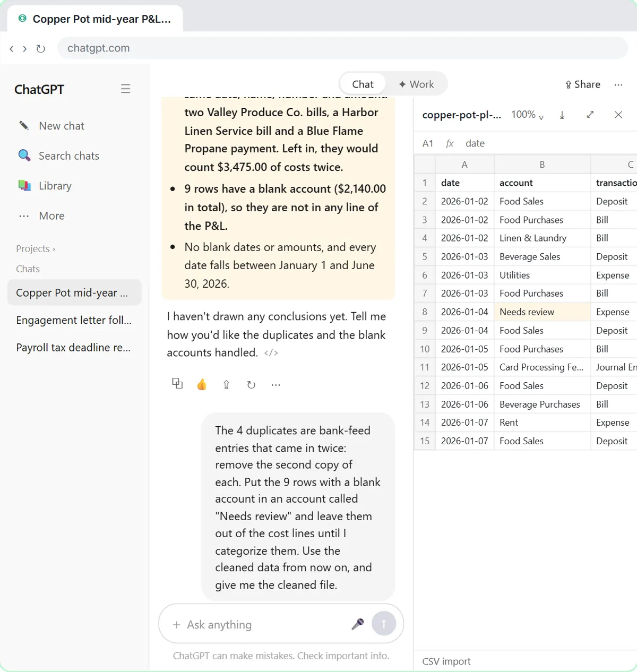This screenshot has height=672, width=637.
Task: Expand the Projects section
Action: pos(36,249)
